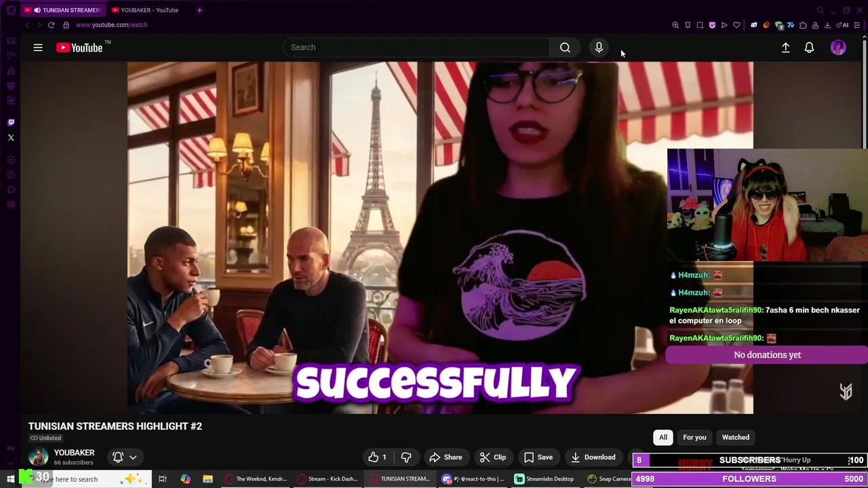Screen dimensions: 868x488
Task: Open the browser AI assistant button
Action: click(844, 25)
